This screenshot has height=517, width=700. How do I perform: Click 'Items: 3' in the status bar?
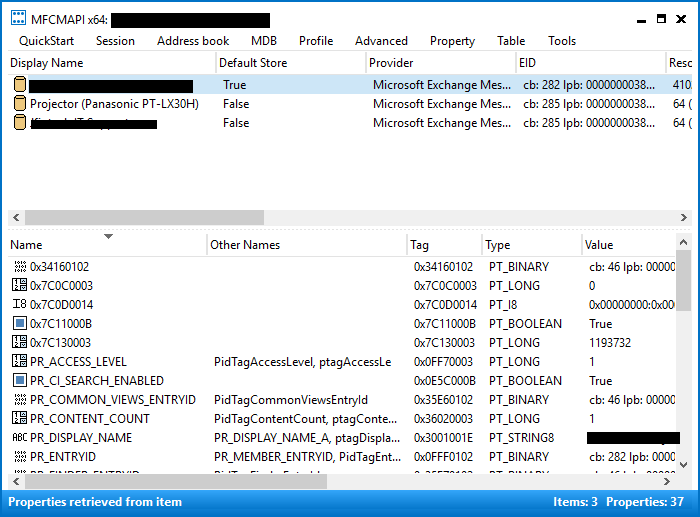575,502
